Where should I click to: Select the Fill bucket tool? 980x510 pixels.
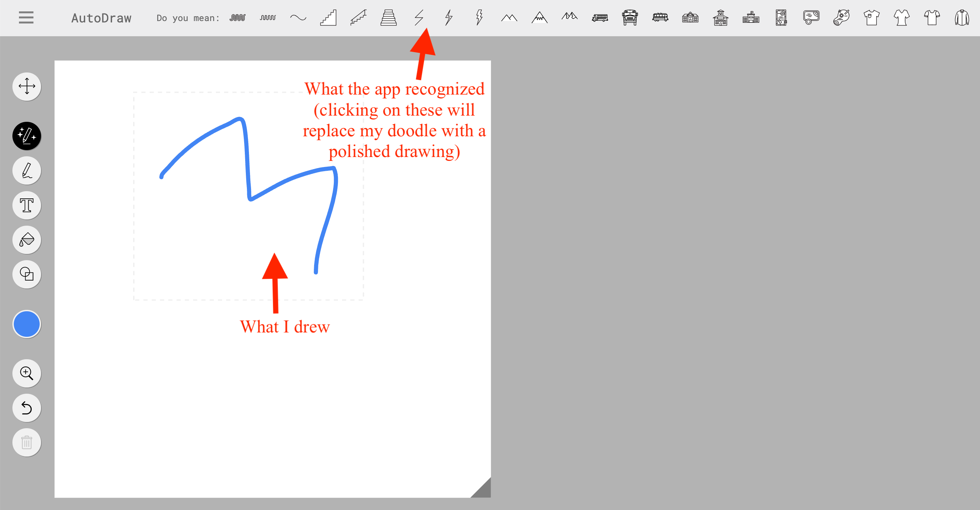coord(27,240)
